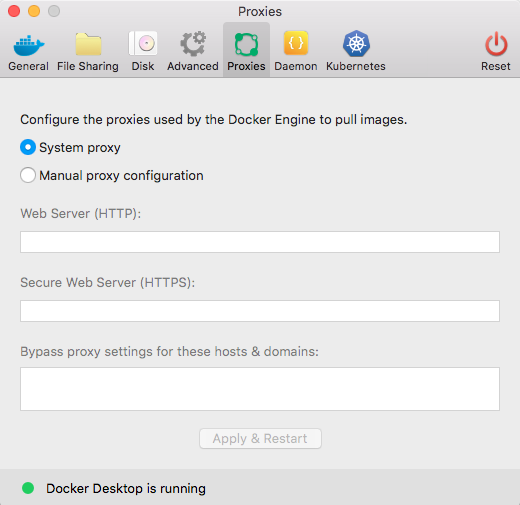Close the Proxies window with red button
Image resolution: width=520 pixels, height=505 pixels.
pos(14,11)
